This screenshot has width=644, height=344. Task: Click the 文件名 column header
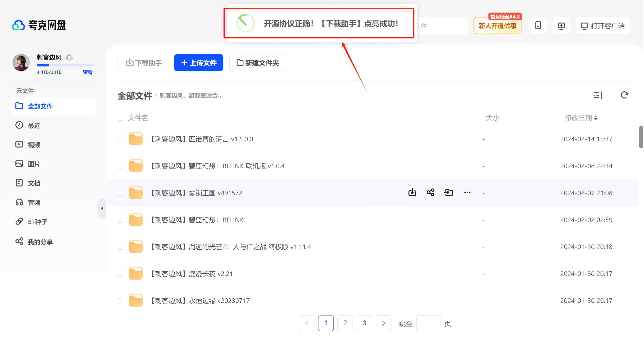tap(138, 118)
